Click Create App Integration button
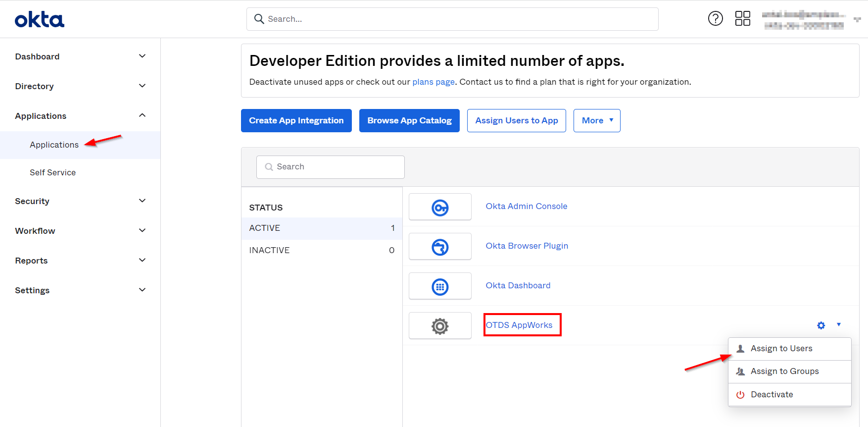This screenshot has height=427, width=868. [296, 121]
